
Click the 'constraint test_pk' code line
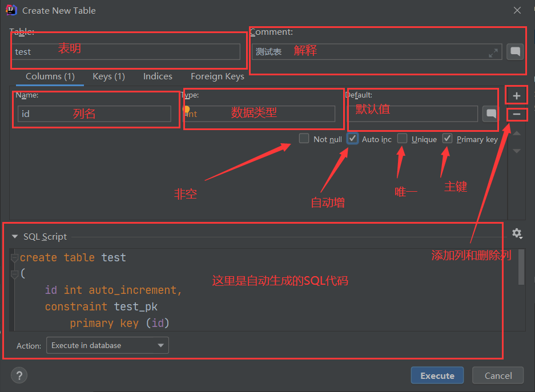tap(101, 306)
